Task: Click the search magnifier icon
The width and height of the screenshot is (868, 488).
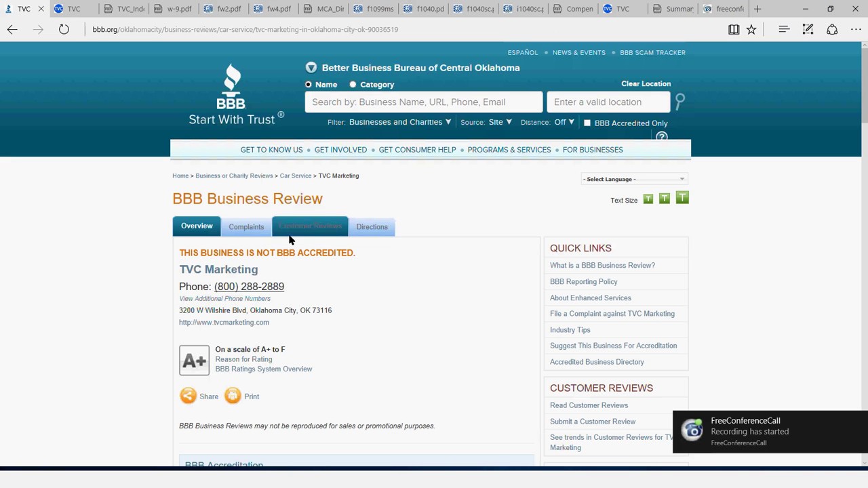Action: click(680, 102)
